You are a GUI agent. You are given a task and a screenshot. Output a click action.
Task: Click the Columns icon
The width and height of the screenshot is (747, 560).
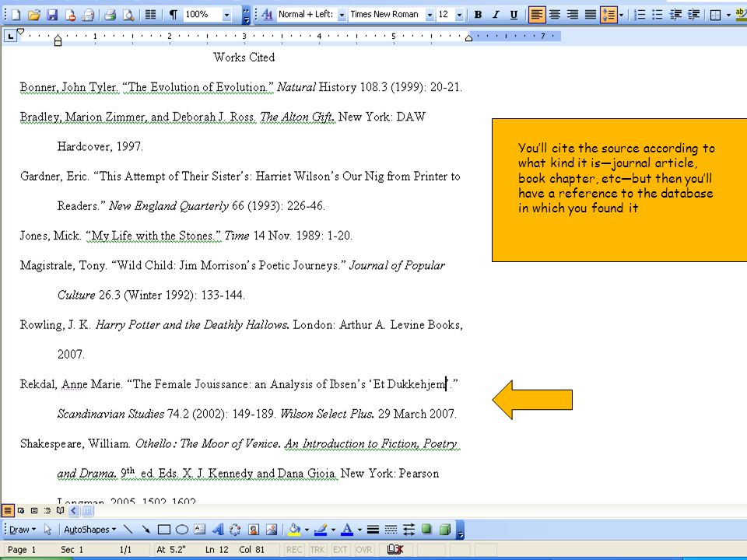click(x=150, y=15)
